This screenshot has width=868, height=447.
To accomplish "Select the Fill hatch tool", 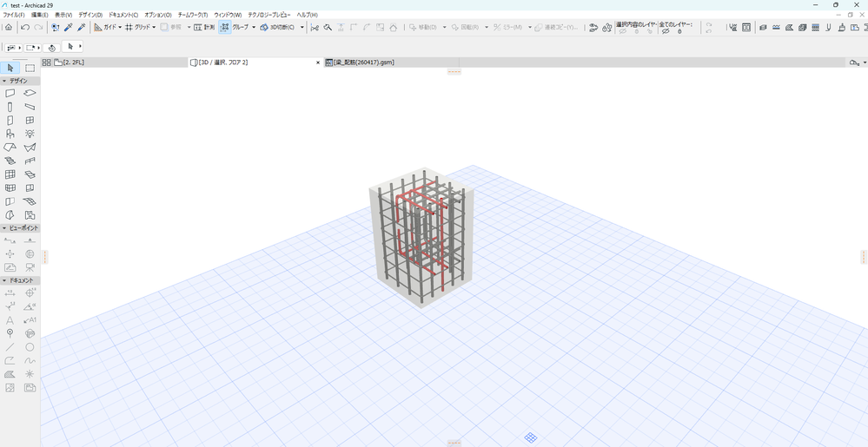I will pyautogui.click(x=10, y=374).
